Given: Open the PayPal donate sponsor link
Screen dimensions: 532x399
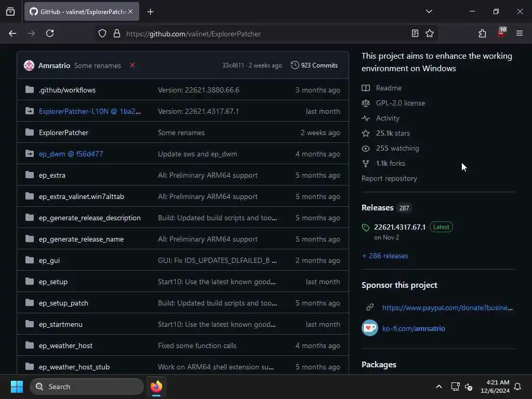Looking at the screenshot, I should [x=447, y=308].
